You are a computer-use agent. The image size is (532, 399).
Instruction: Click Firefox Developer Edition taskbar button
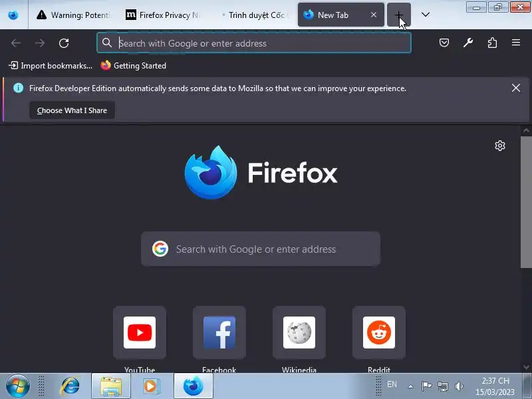pyautogui.click(x=193, y=386)
